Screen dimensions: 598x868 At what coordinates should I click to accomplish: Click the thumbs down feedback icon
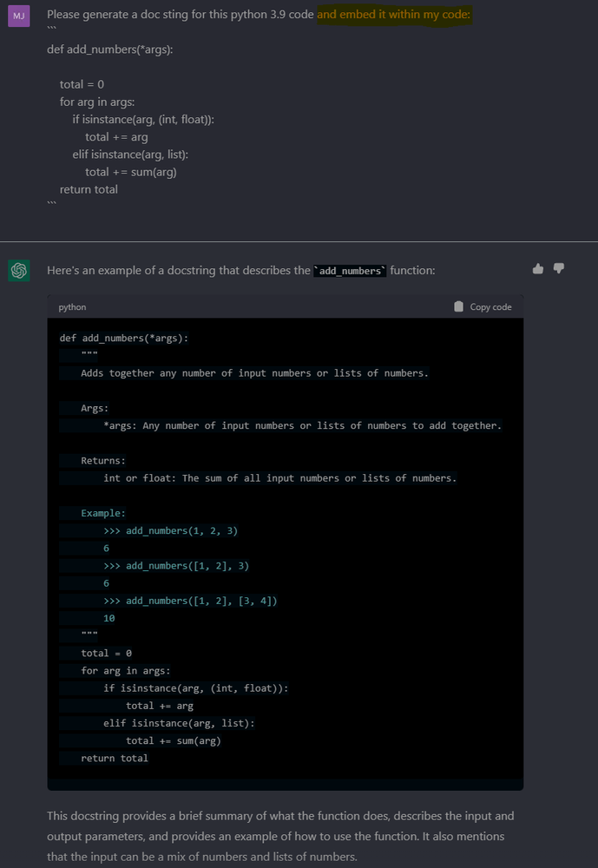[x=559, y=268]
